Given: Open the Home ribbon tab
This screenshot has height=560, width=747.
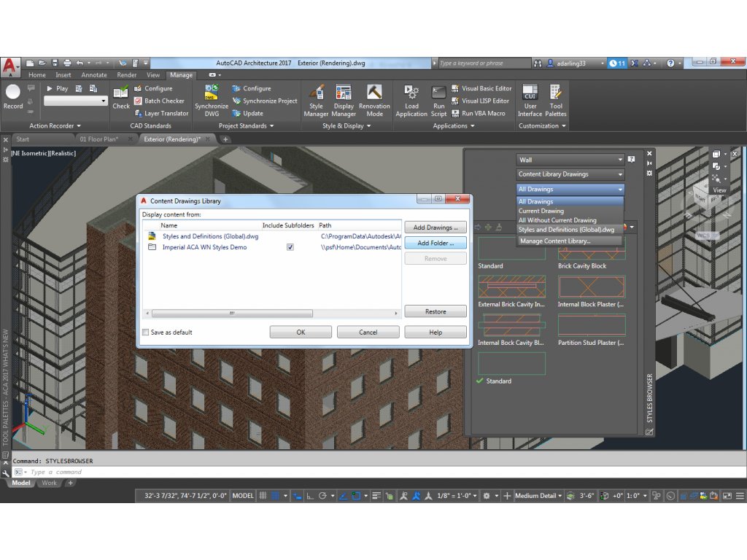Looking at the screenshot, I should click(36, 75).
